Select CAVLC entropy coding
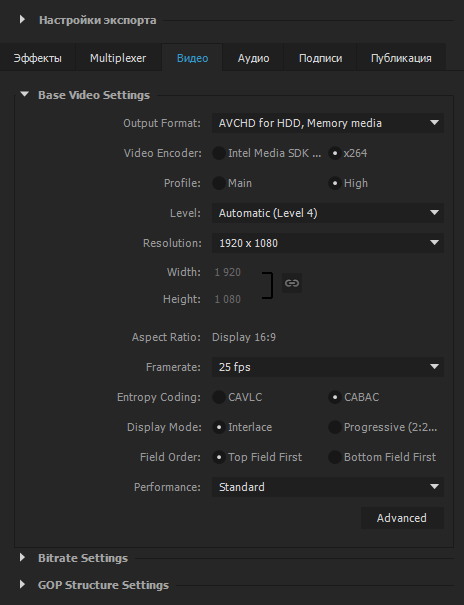 point(219,397)
